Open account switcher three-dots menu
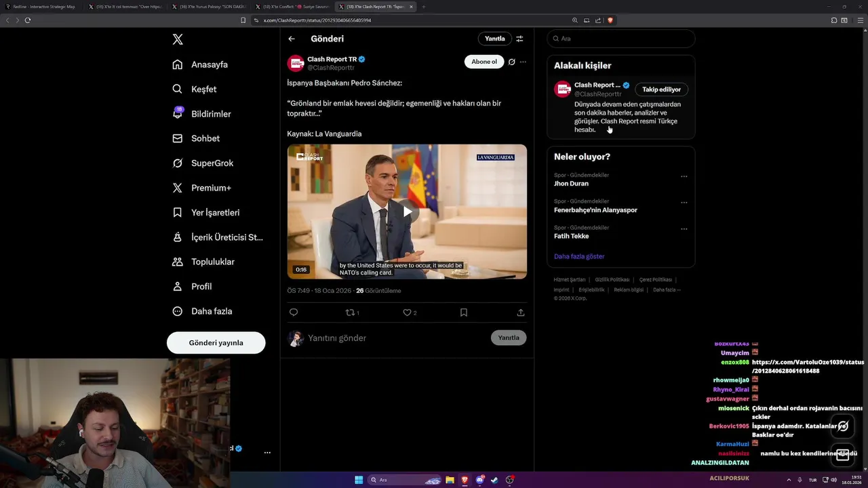 [267, 452]
